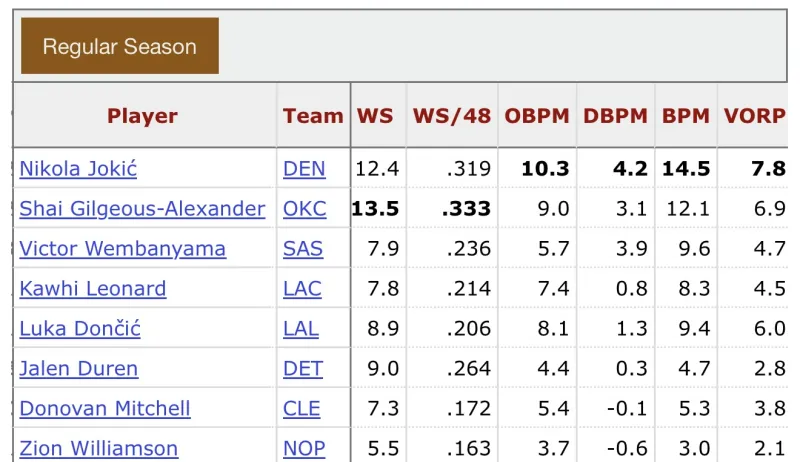Open Shai Gilgeous-Alexander player link

142,208
